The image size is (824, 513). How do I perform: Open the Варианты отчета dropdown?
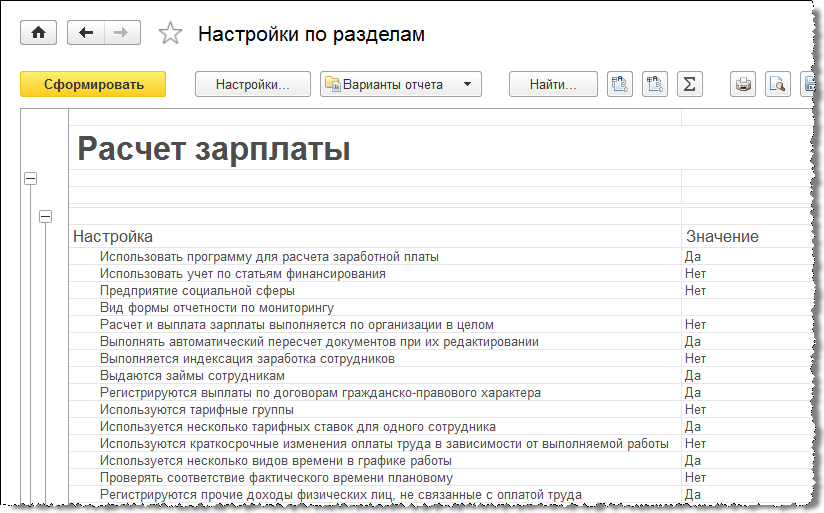pyautogui.click(x=400, y=84)
